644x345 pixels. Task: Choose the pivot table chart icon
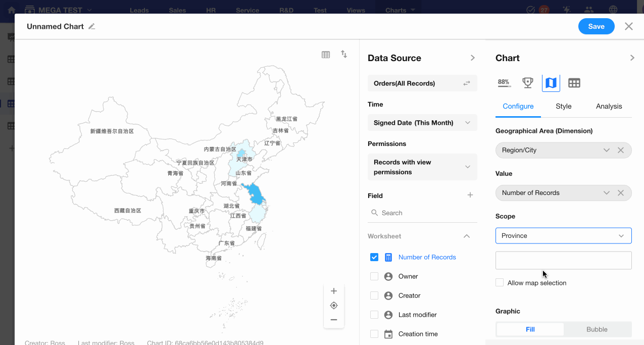(x=574, y=83)
